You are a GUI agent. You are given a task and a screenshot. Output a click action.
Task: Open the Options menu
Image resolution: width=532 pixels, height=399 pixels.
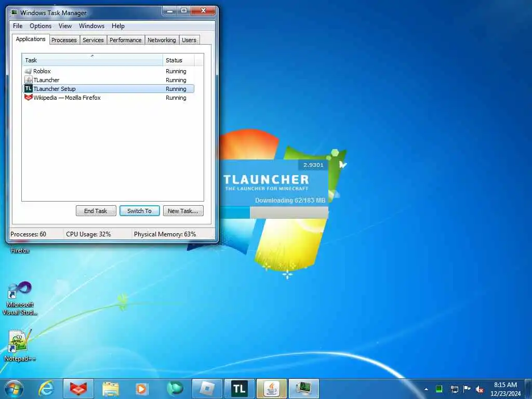pos(41,26)
